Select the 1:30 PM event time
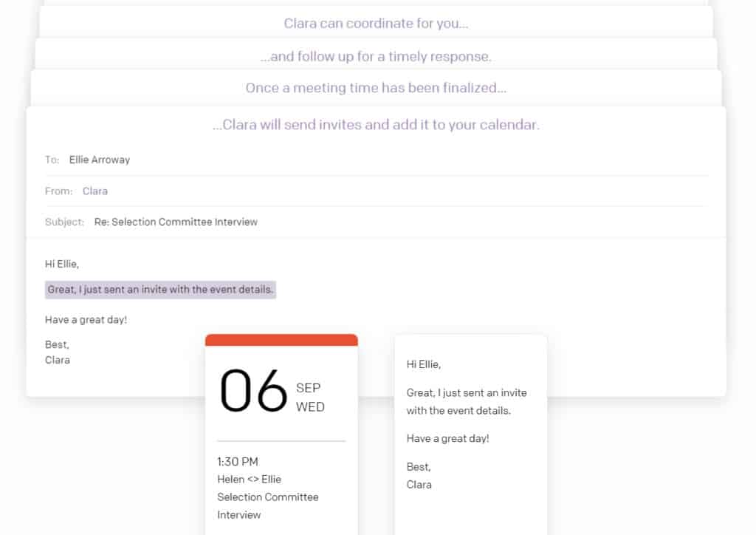This screenshot has height=535, width=756. click(238, 462)
